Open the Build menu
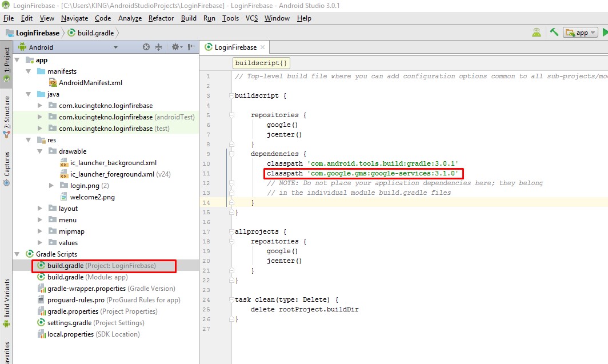 click(189, 18)
